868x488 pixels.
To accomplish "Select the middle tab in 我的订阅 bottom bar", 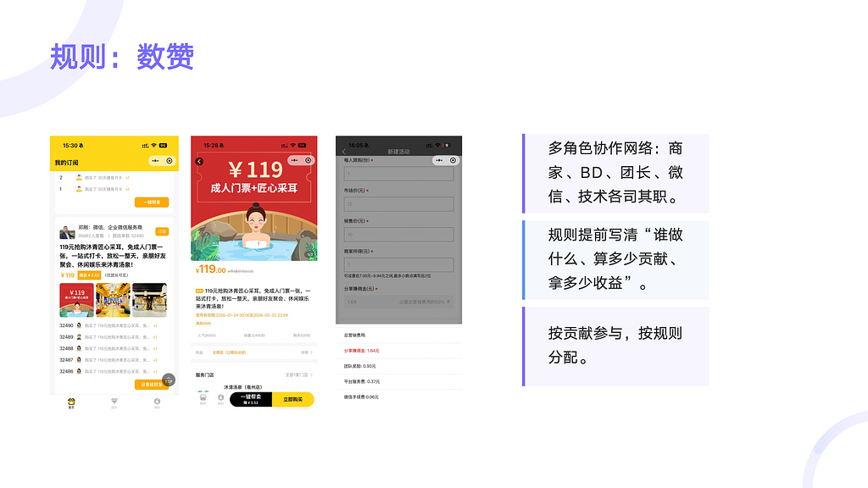I will point(114,402).
